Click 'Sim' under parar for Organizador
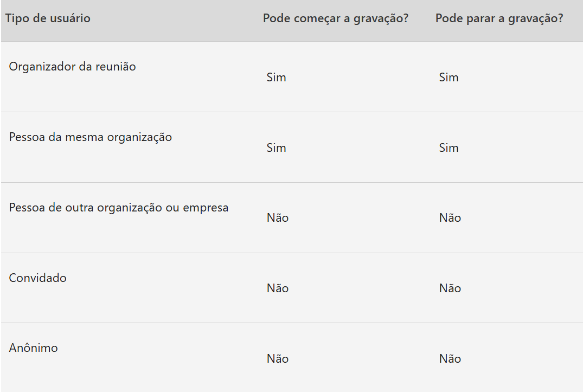Screen dimensions: 583x392 (x=449, y=78)
